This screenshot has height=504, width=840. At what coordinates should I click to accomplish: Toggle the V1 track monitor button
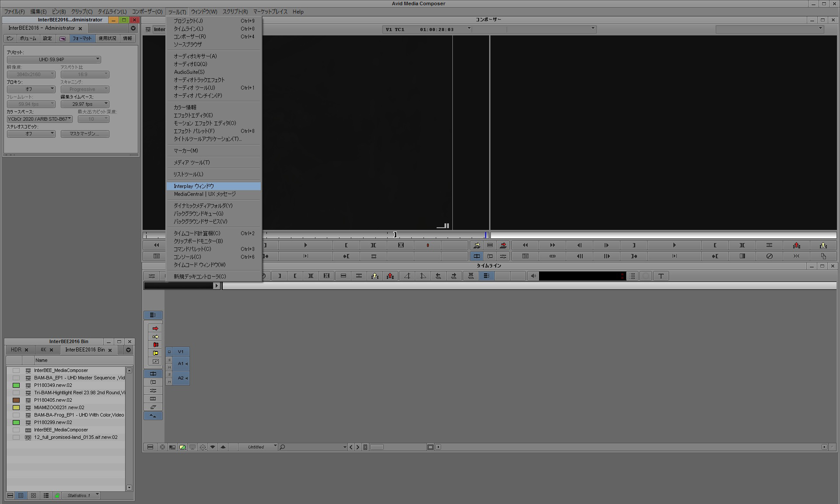169,352
